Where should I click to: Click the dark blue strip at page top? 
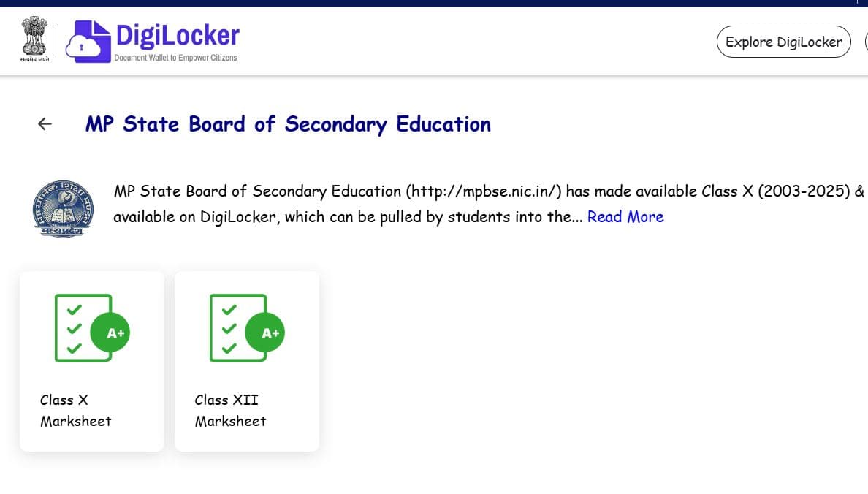pos(434,3)
